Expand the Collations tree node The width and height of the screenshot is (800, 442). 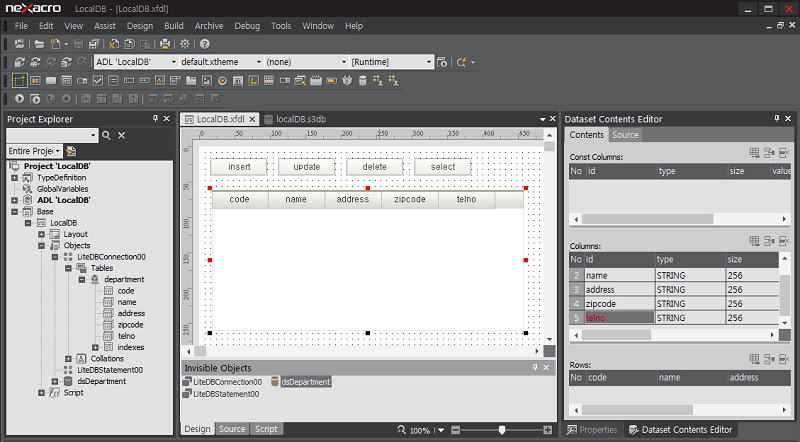click(68, 359)
